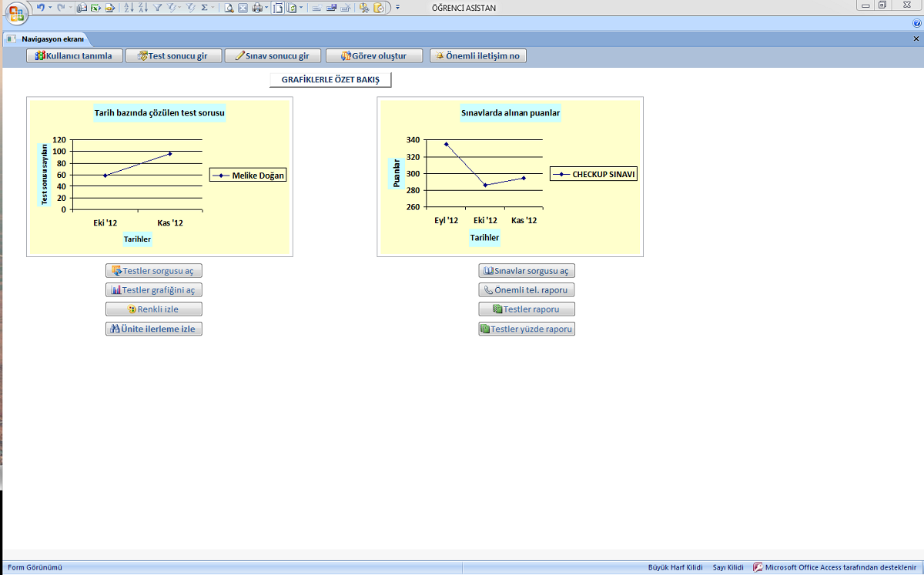Click the Görev oluştur button
924x575 pixels.
tap(376, 56)
